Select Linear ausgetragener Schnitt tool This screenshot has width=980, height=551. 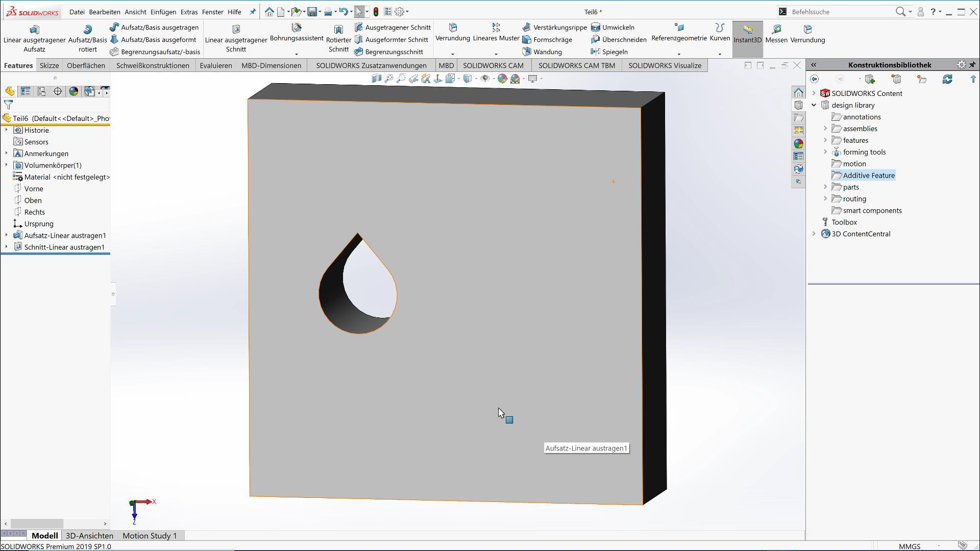coord(236,39)
